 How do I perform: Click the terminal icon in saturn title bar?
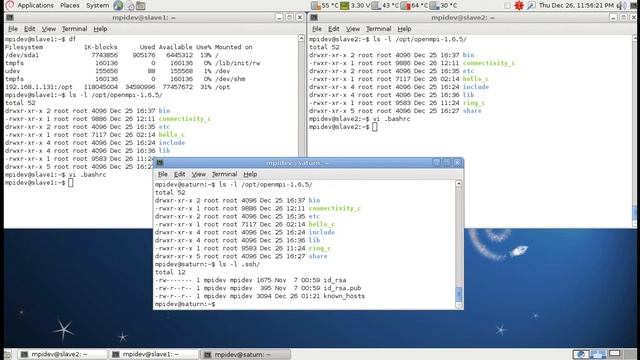click(x=160, y=163)
